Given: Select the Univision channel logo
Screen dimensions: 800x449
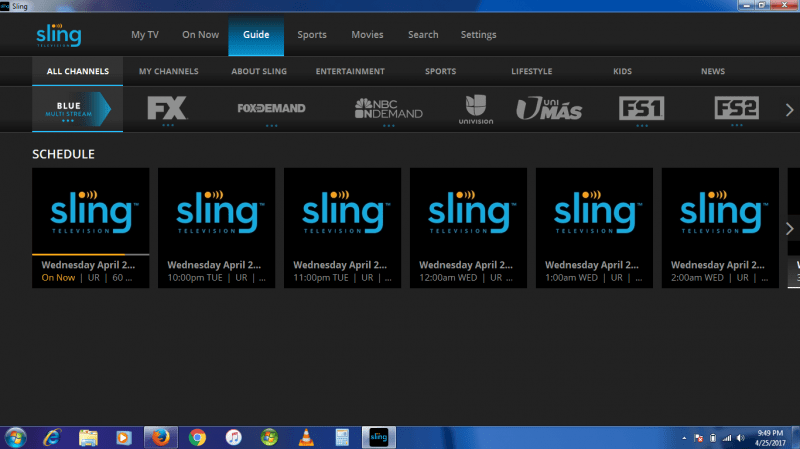Looking at the screenshot, I should pyautogui.click(x=476, y=109).
